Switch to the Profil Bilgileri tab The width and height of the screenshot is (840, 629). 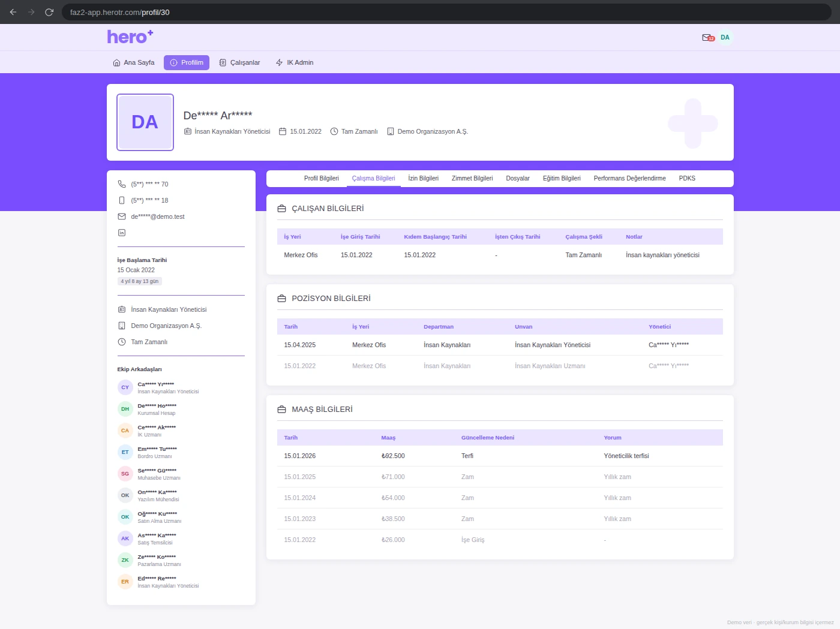point(322,178)
